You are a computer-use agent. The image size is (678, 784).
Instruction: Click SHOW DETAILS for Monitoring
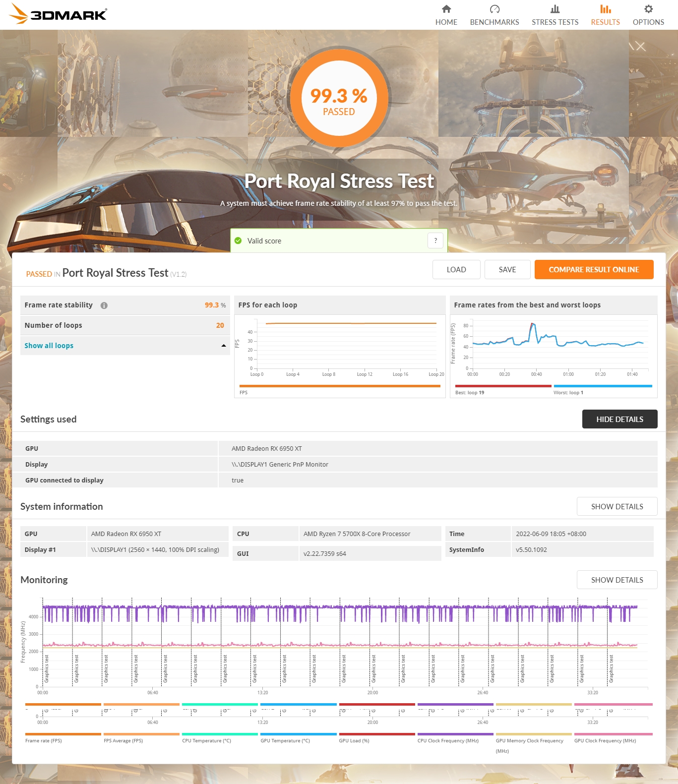pos(617,580)
